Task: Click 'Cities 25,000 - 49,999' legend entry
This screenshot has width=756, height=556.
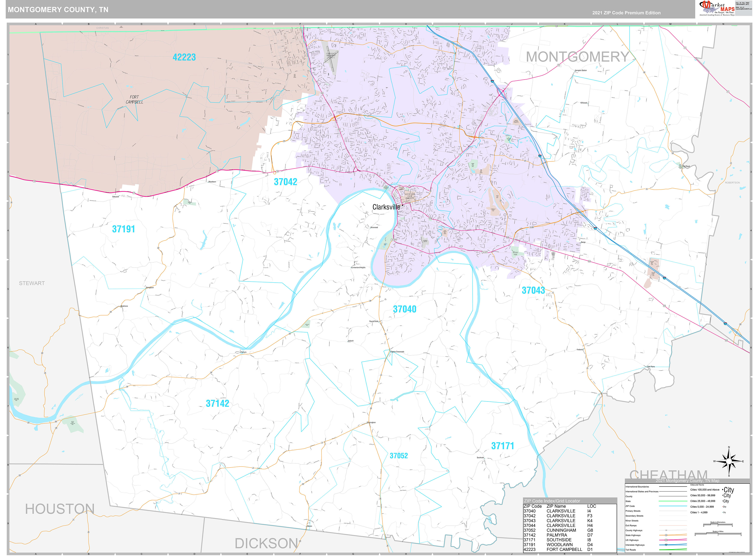Action: [703, 501]
